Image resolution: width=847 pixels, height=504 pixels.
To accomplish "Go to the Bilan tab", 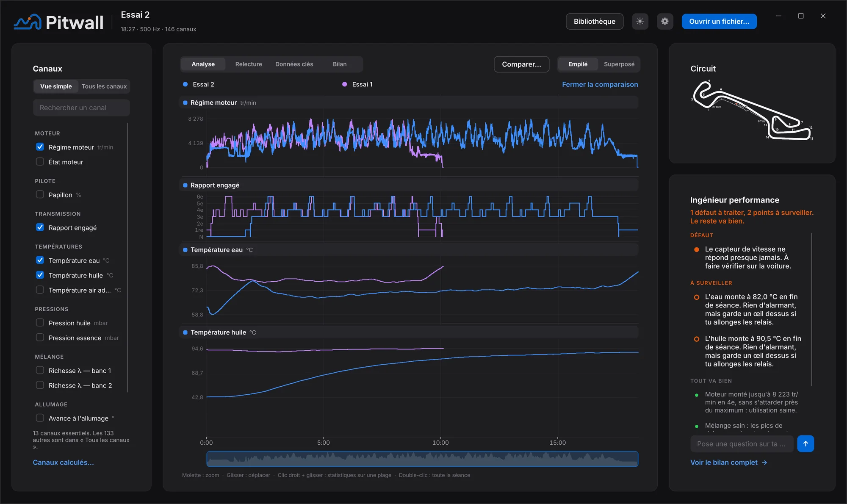I will pyautogui.click(x=340, y=64).
